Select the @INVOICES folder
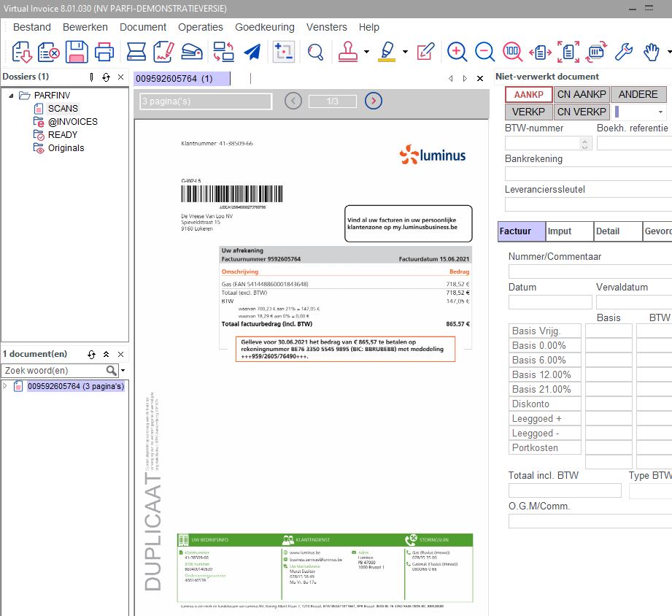 (72, 122)
